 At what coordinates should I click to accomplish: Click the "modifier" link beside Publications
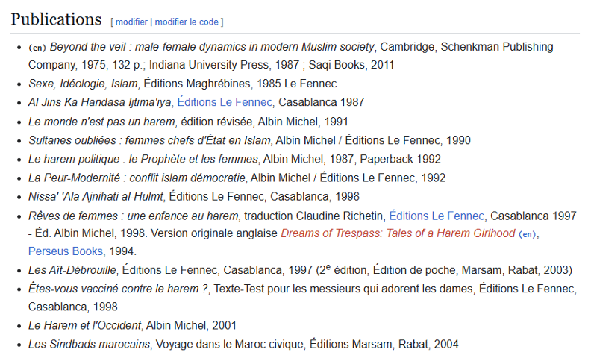tap(131, 22)
